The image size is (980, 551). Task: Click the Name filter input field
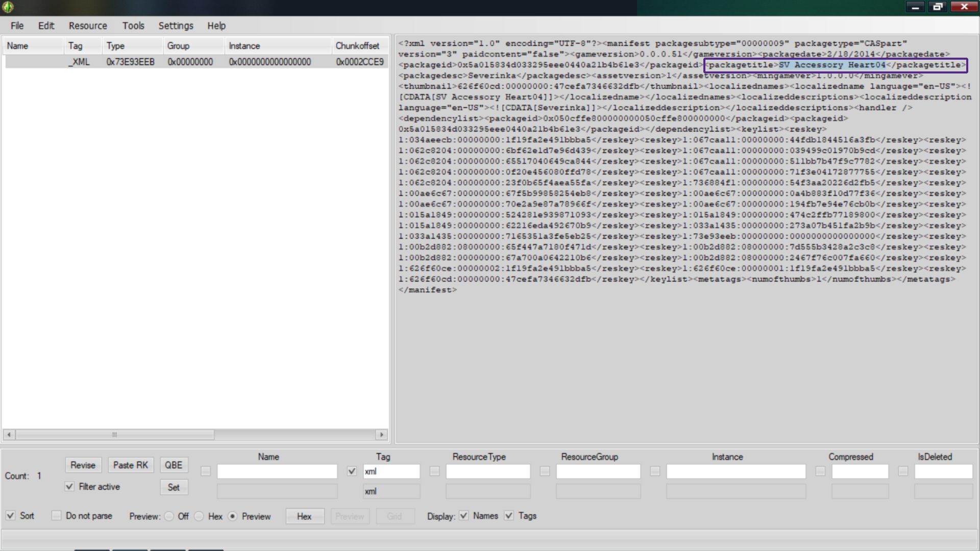tap(277, 471)
